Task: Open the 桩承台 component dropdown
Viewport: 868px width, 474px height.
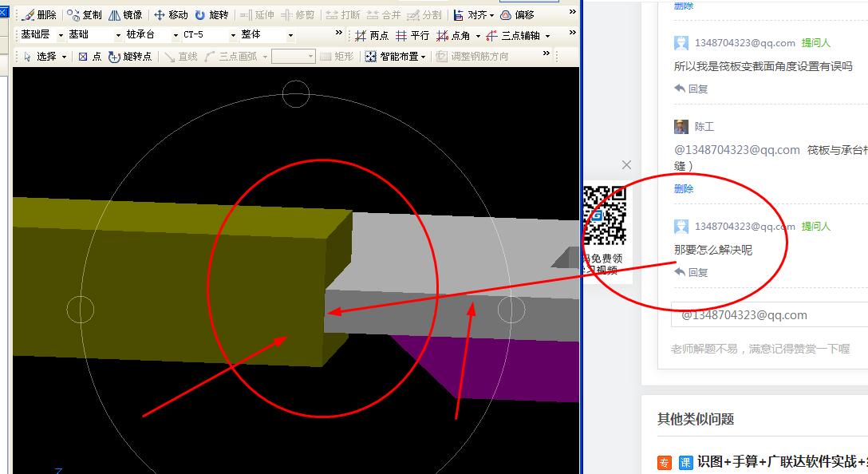Action: tap(152, 35)
